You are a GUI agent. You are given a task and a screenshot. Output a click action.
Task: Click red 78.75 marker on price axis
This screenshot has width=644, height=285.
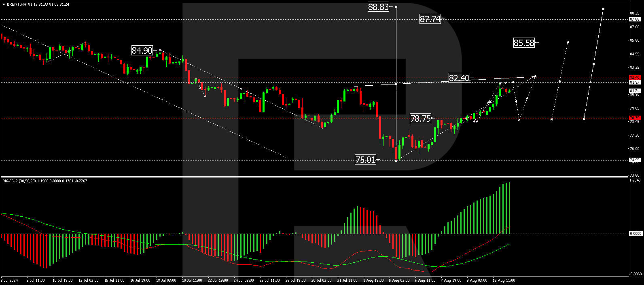click(x=634, y=118)
